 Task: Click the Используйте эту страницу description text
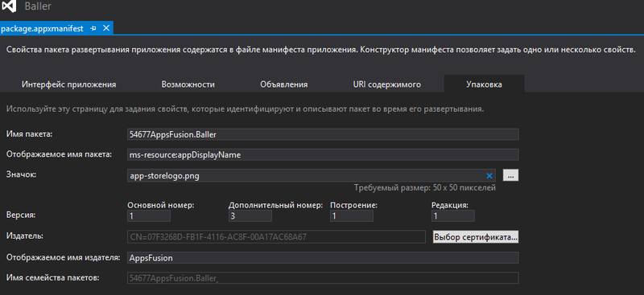246,109
